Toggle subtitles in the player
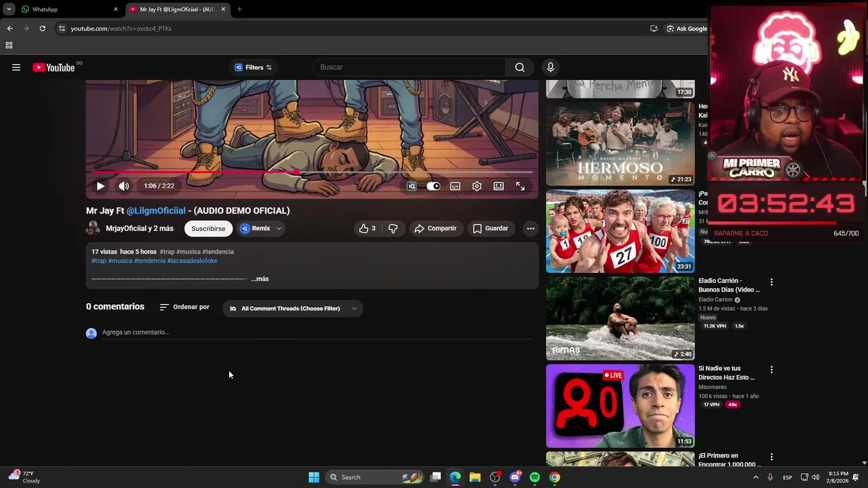Screen dimensions: 868x488 click(x=455, y=186)
